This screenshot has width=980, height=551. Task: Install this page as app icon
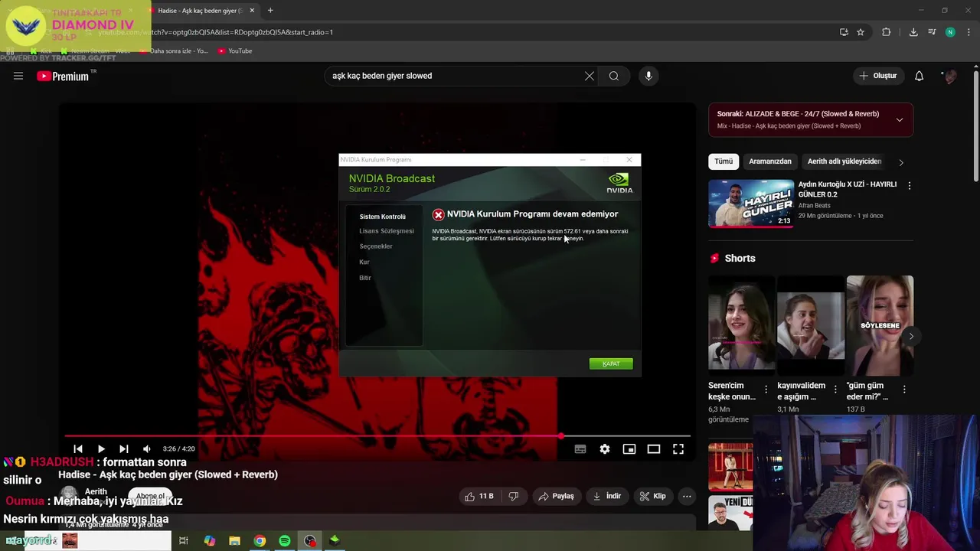tap(844, 32)
